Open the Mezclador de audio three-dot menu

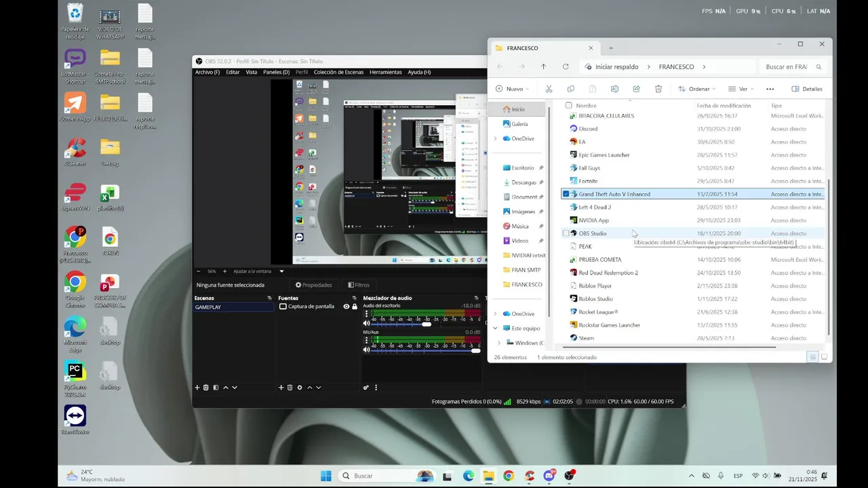pyautogui.click(x=376, y=388)
